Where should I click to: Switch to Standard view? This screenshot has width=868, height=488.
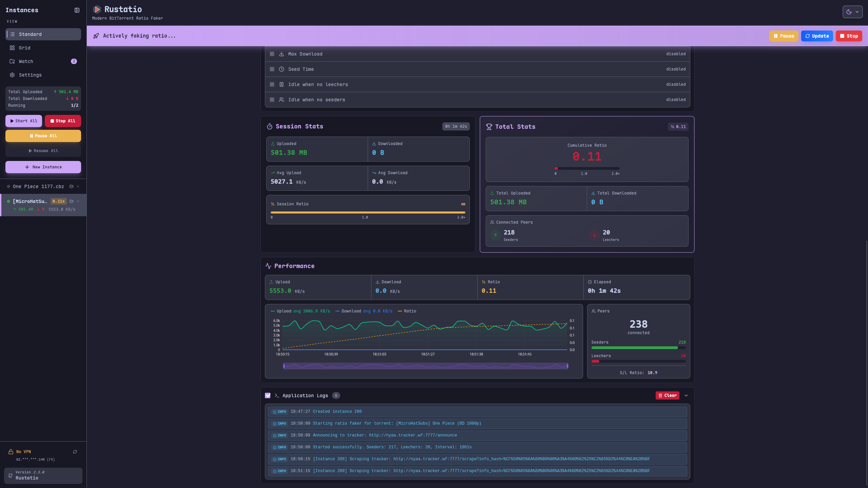click(x=31, y=34)
